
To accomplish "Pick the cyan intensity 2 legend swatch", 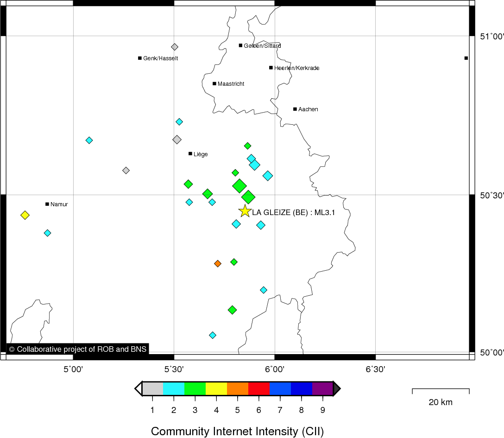I will coord(174,388).
